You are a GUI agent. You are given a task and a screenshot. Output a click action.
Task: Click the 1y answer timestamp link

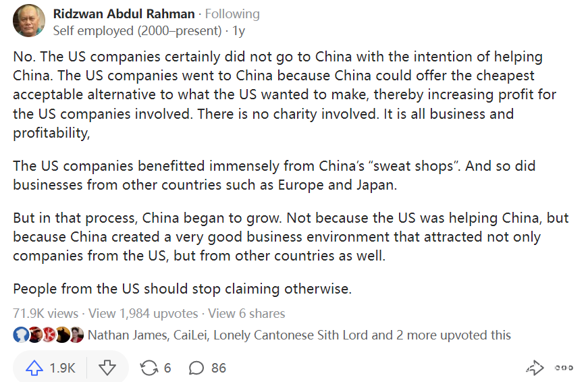[239, 30]
